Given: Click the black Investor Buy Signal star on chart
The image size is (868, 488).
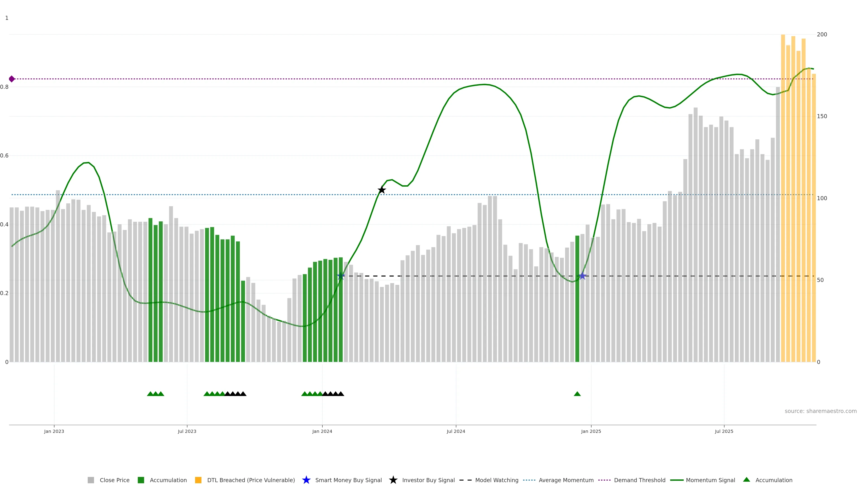Looking at the screenshot, I should click(x=381, y=190).
